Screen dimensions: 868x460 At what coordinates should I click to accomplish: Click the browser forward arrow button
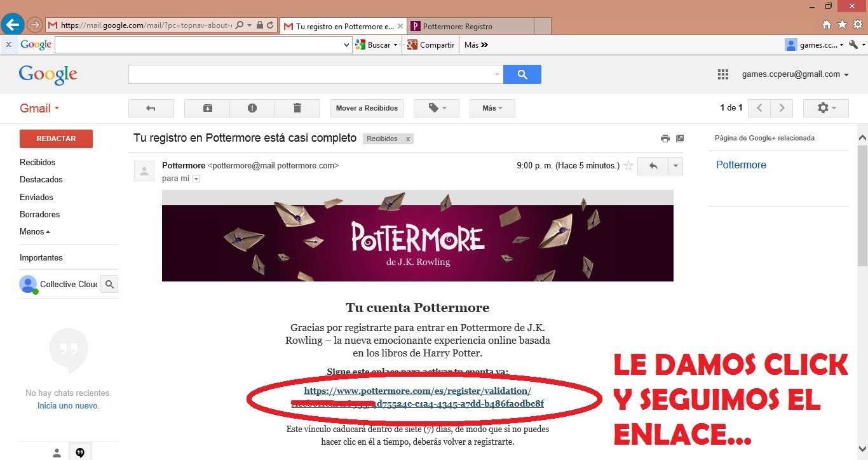point(35,25)
